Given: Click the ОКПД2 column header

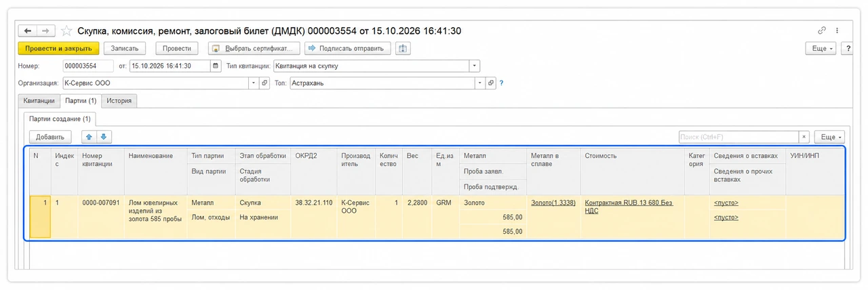Looking at the screenshot, I should click(314, 170).
